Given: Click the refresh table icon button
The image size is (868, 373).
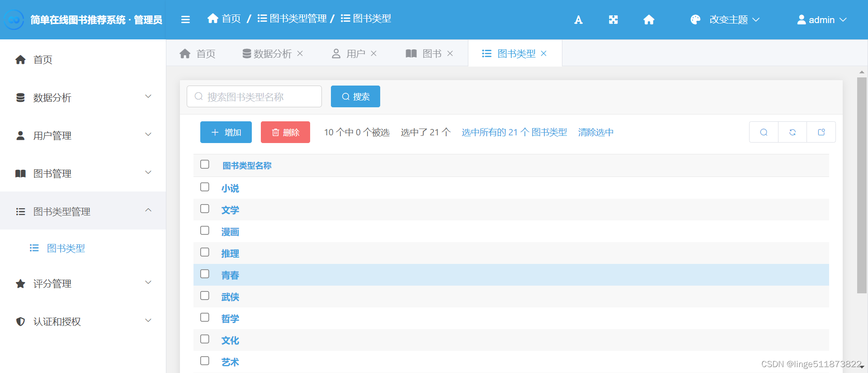Looking at the screenshot, I should coord(793,132).
